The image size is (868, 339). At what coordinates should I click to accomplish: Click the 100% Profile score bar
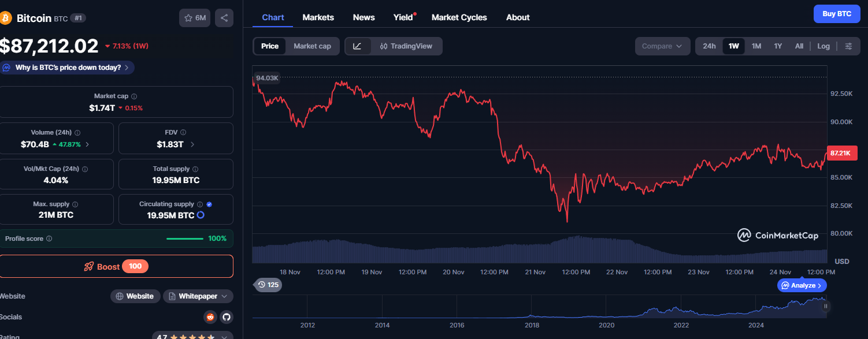pyautogui.click(x=184, y=239)
